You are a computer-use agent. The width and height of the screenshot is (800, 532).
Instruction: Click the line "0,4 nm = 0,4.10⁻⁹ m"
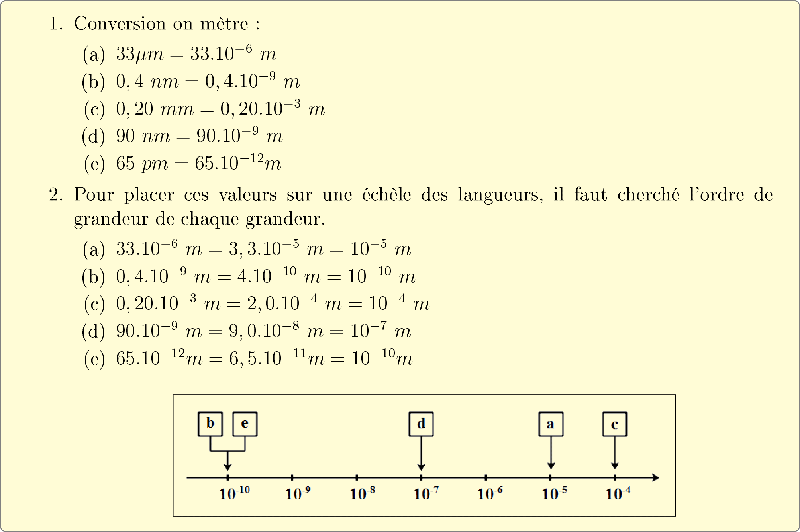(208, 81)
